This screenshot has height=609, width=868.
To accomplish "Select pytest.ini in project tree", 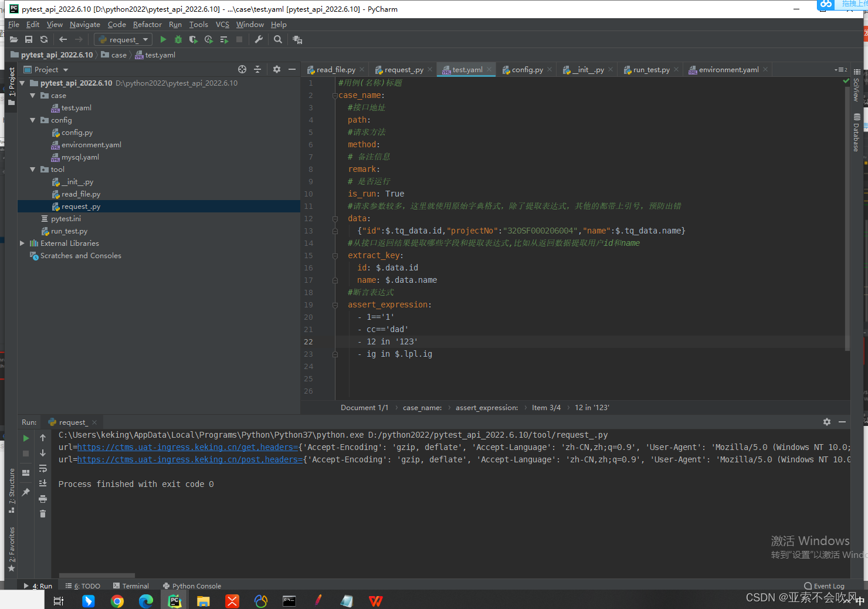I will coord(66,219).
